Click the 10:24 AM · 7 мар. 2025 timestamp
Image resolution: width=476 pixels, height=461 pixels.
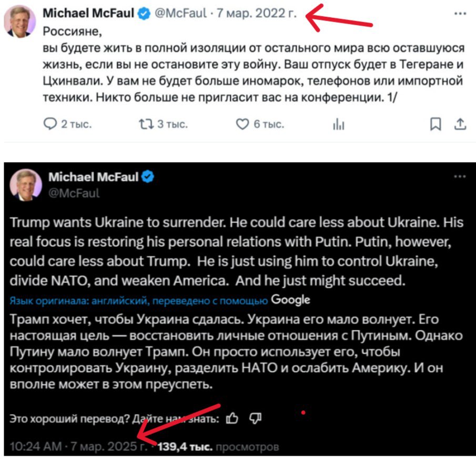(x=79, y=447)
